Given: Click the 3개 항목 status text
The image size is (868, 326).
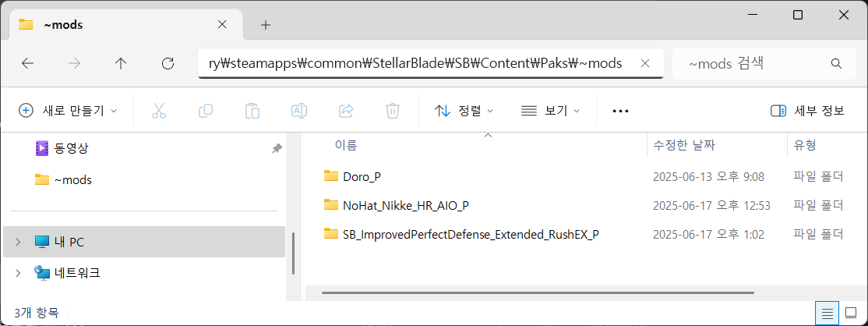Looking at the screenshot, I should click(x=37, y=314).
